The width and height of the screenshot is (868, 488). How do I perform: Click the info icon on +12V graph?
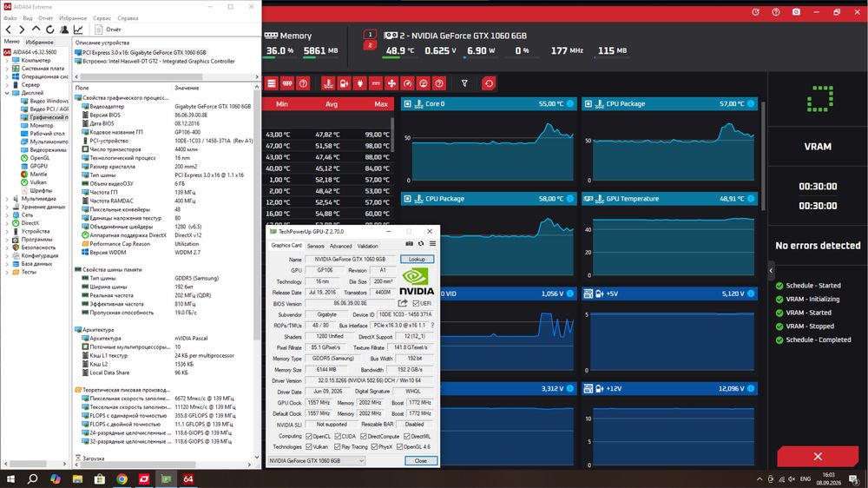coord(751,388)
